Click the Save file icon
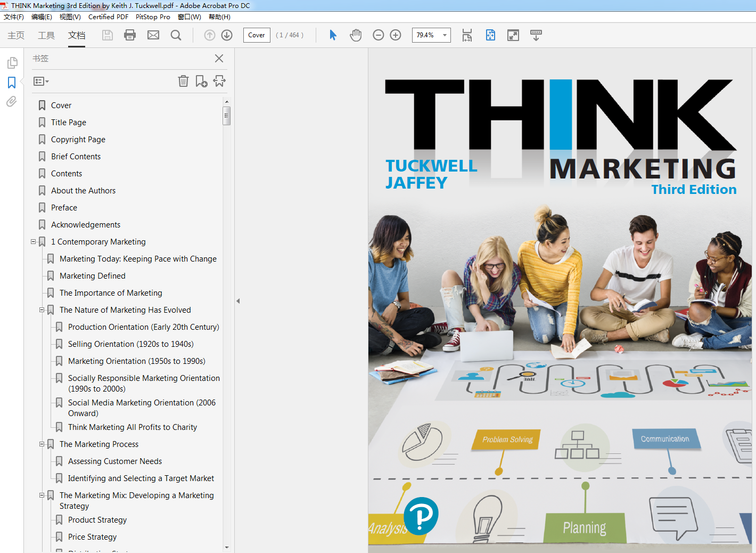Image resolution: width=756 pixels, height=553 pixels. tap(108, 35)
